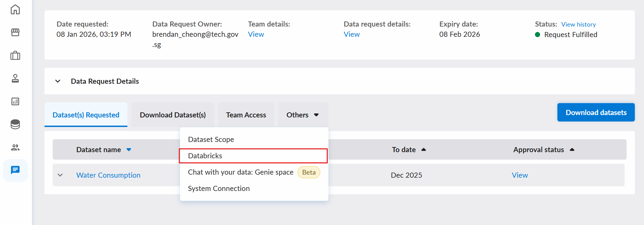The width and height of the screenshot is (644, 225).
Task: Expand the Water Consumption row chevron
Action: pos(60,175)
